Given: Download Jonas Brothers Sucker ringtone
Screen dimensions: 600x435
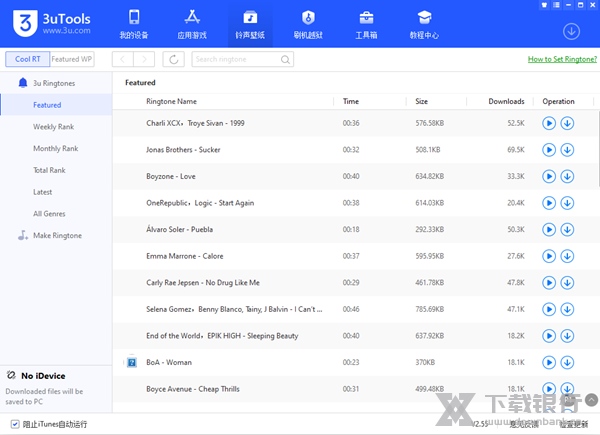Looking at the screenshot, I should [x=567, y=150].
